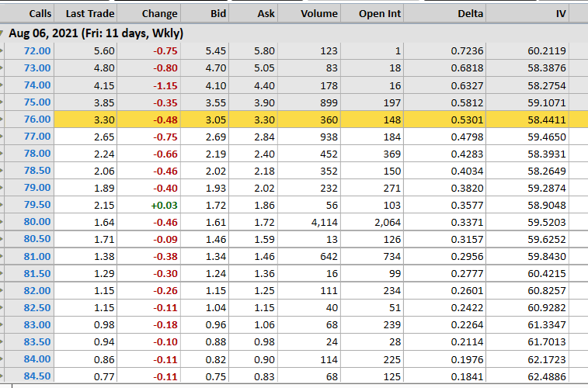Open the 82.50 strike call
588x388 pixels.
click(x=37, y=308)
